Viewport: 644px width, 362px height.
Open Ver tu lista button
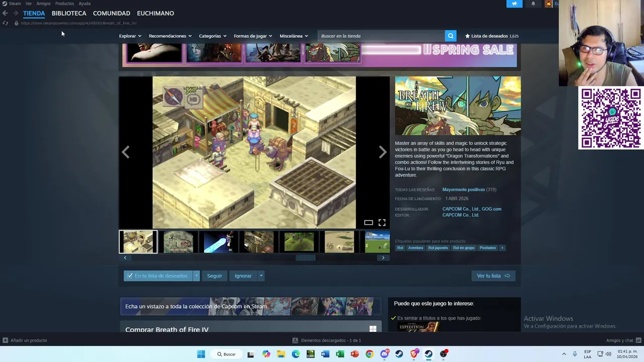[x=493, y=276]
